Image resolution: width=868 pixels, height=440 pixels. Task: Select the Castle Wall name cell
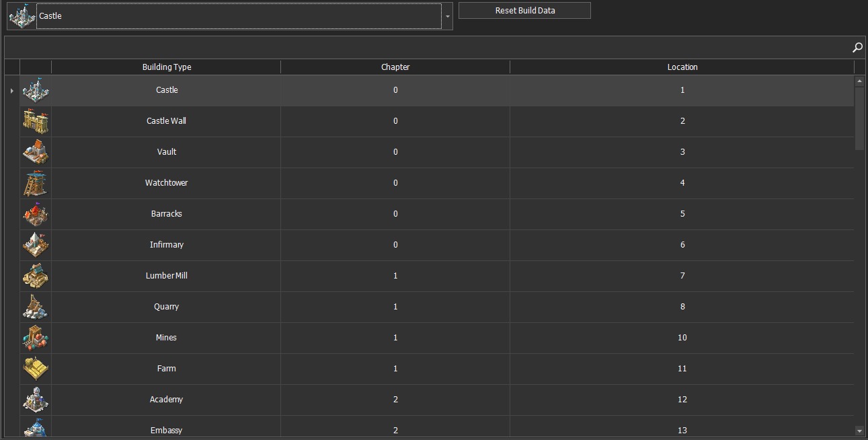[x=166, y=121]
